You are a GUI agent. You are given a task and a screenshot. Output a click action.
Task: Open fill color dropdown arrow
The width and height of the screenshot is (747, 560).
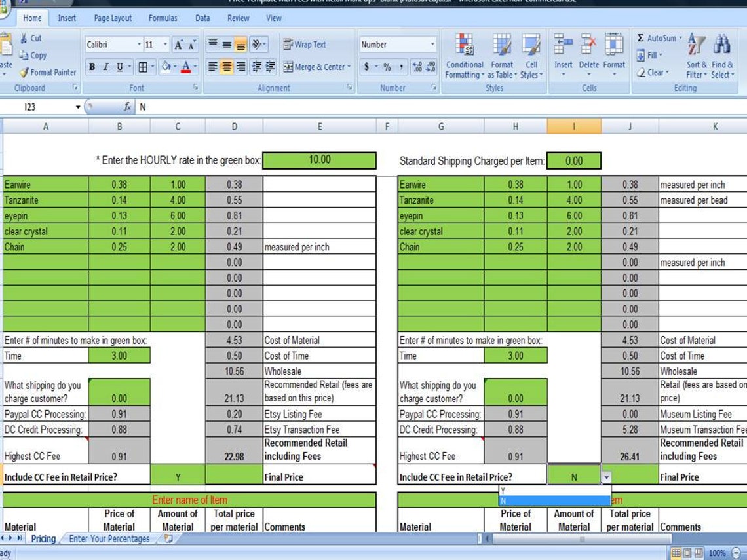coord(175,67)
